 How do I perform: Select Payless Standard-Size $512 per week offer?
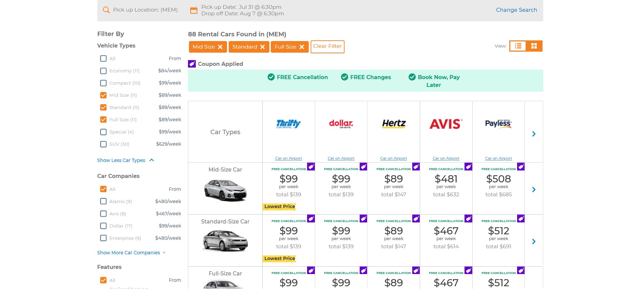[x=498, y=240]
